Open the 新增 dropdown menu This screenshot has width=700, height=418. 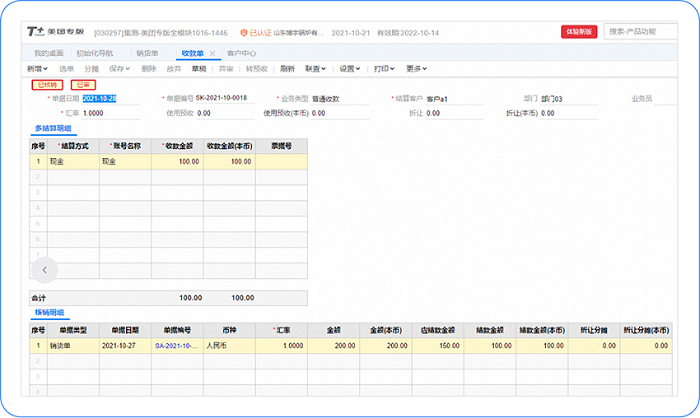pos(37,69)
